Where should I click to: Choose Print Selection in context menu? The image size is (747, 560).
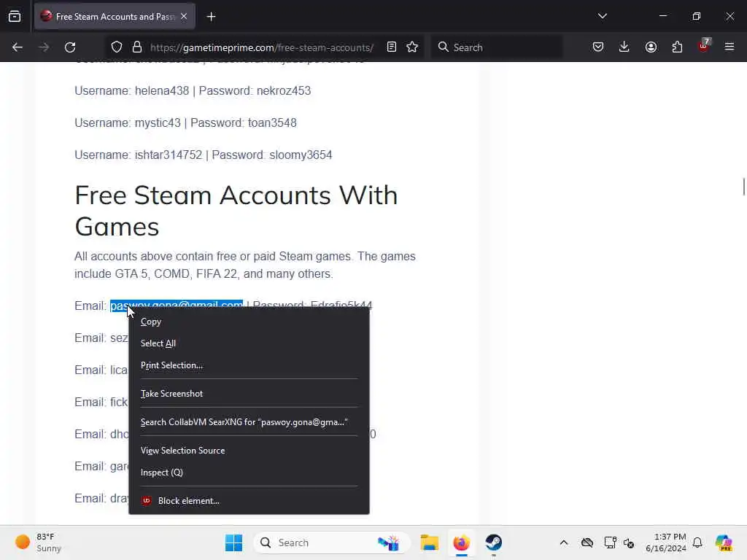(x=249, y=365)
